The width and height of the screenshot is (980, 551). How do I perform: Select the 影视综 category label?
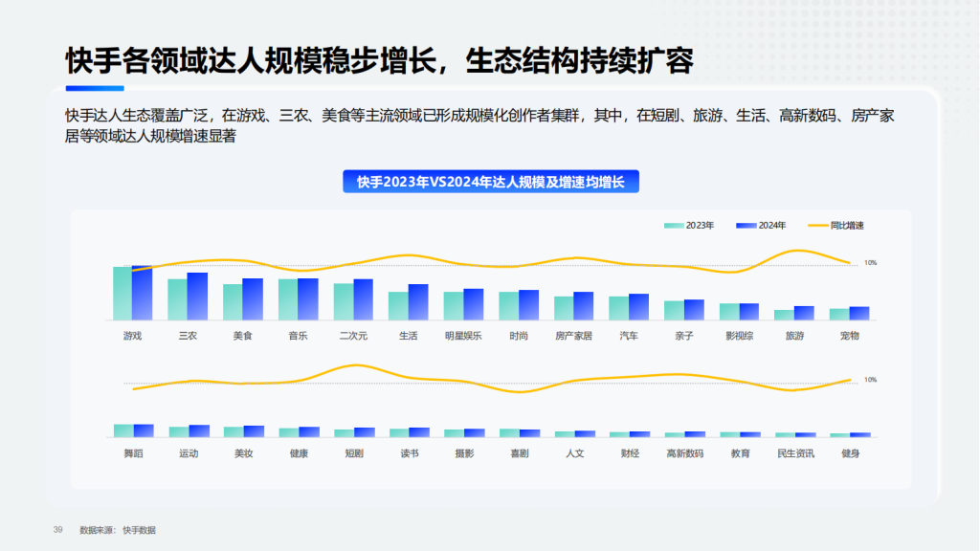(x=740, y=336)
